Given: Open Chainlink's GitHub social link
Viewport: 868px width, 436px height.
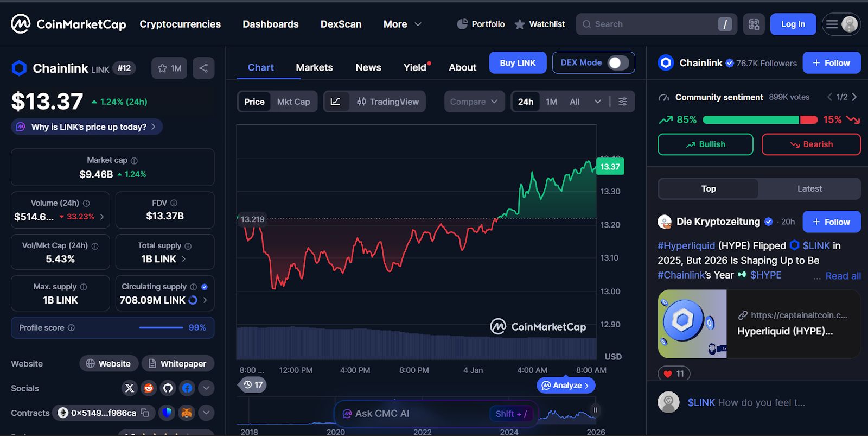Looking at the screenshot, I should coord(168,388).
